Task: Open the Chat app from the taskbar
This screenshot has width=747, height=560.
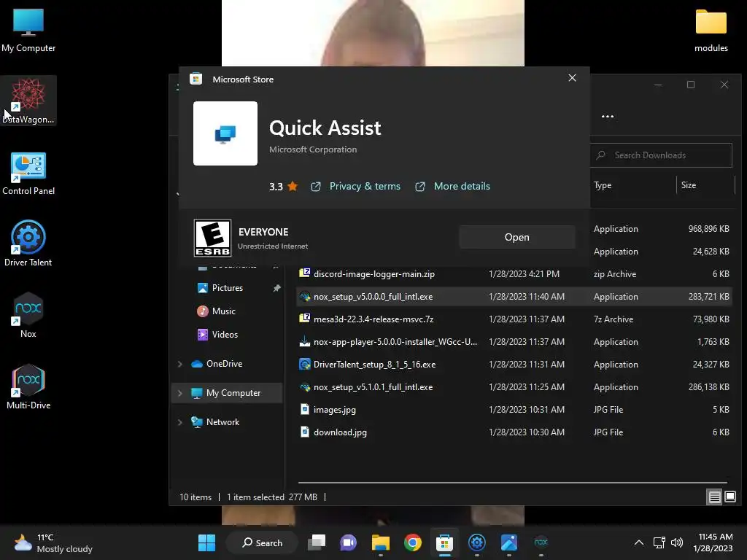Action: [x=348, y=542]
